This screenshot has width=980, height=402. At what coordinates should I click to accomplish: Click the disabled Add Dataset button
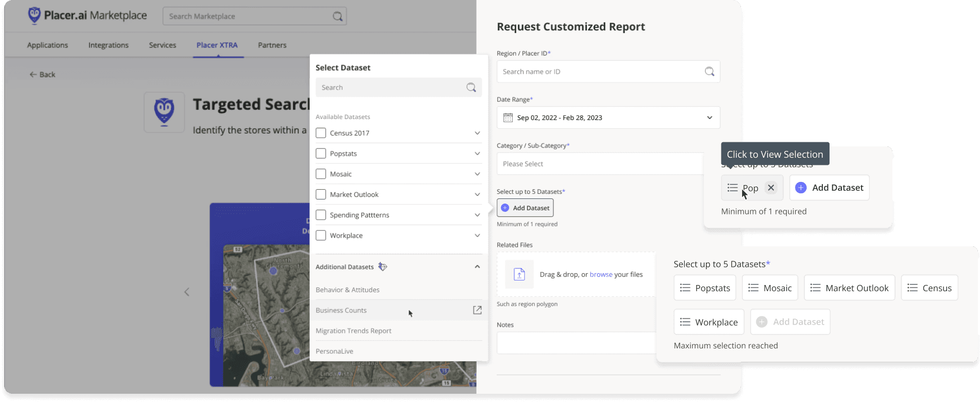790,322
